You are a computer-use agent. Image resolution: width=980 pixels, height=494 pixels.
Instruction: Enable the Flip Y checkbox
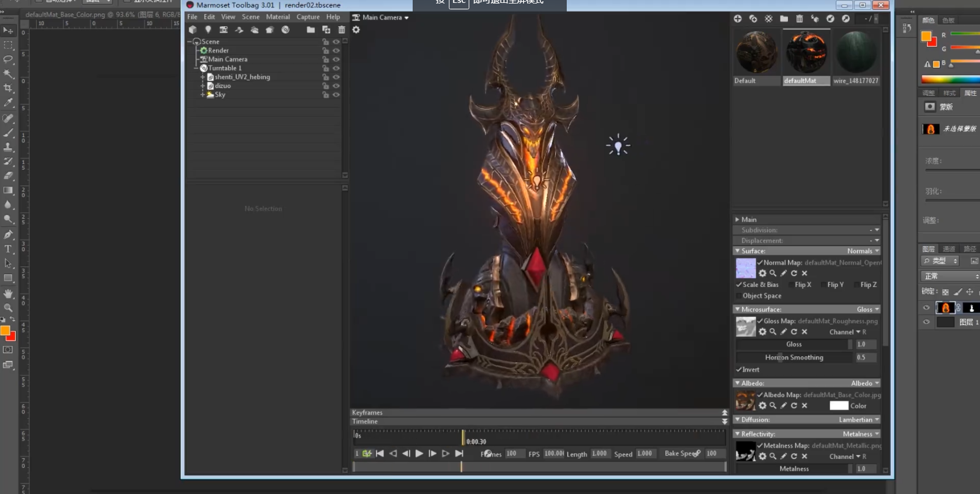coord(823,285)
